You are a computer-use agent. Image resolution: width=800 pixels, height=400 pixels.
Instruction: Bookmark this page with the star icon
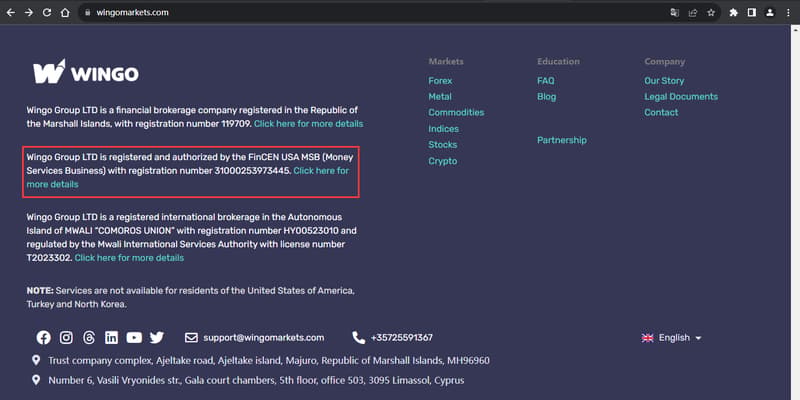[711, 13]
